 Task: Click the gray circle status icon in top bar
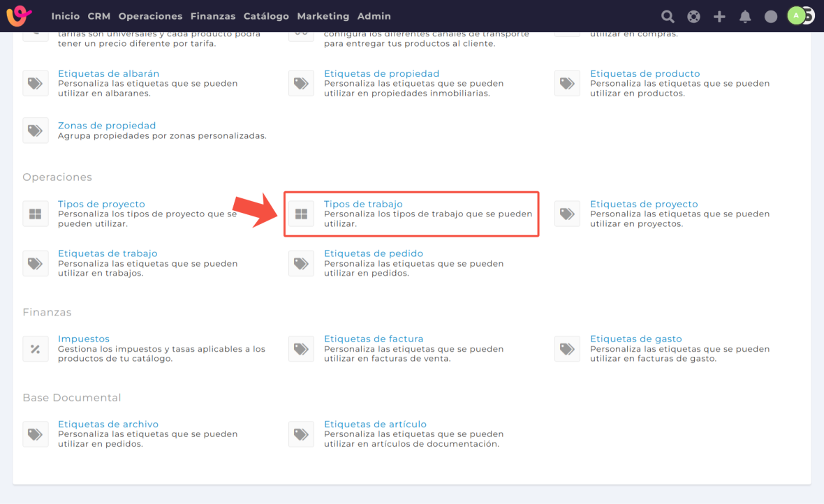[x=771, y=17]
